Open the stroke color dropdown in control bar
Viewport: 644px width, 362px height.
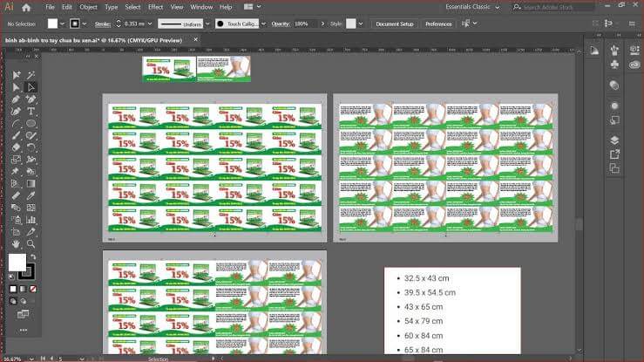[x=85, y=24]
